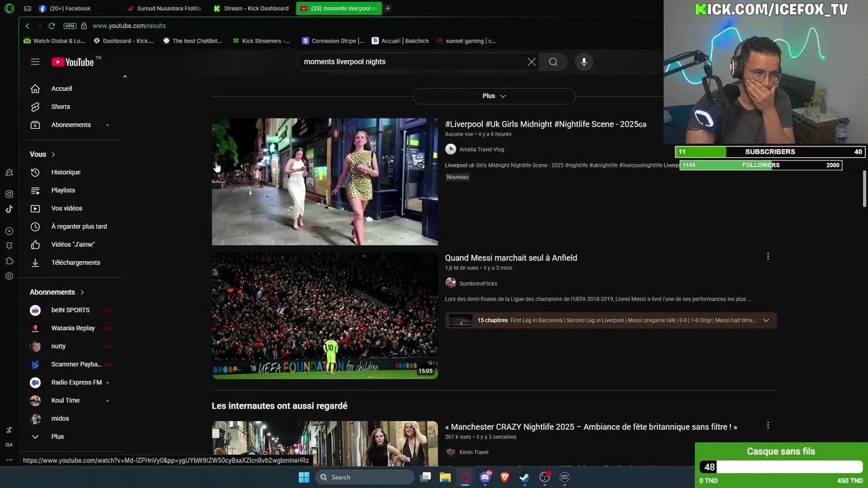868x488 pixels.
Task: Open The best ChatBot bookmark
Action: pyautogui.click(x=193, y=41)
